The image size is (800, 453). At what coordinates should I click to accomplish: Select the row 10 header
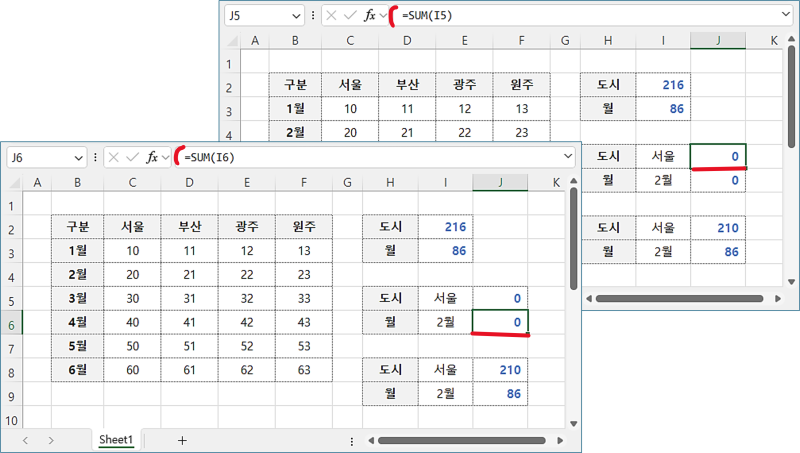point(11,421)
